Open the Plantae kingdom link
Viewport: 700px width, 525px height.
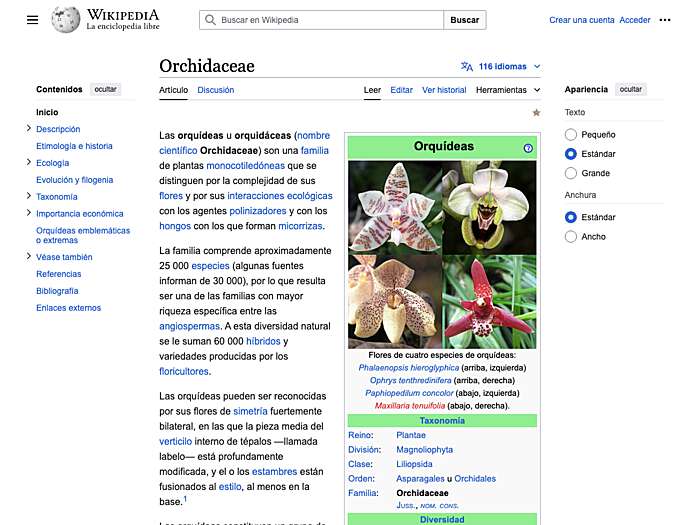[411, 435]
